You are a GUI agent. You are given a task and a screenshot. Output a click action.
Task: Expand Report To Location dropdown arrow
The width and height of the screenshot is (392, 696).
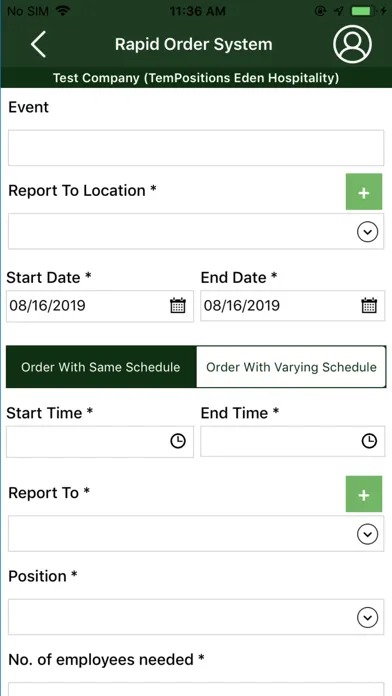(368, 232)
